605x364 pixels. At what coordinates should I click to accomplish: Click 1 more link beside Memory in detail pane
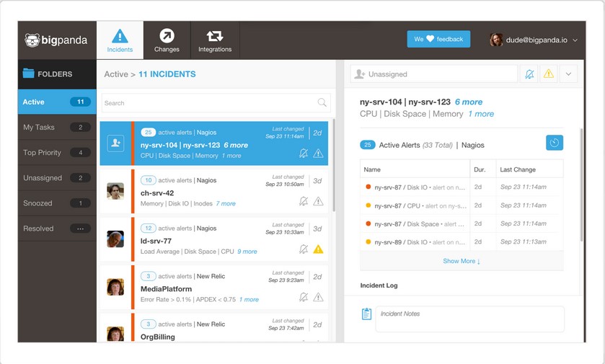click(481, 114)
